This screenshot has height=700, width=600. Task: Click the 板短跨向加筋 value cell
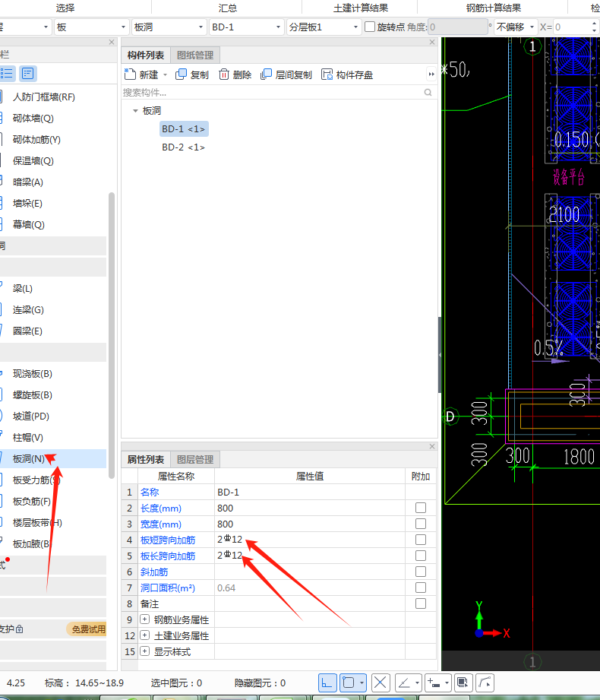[310, 540]
